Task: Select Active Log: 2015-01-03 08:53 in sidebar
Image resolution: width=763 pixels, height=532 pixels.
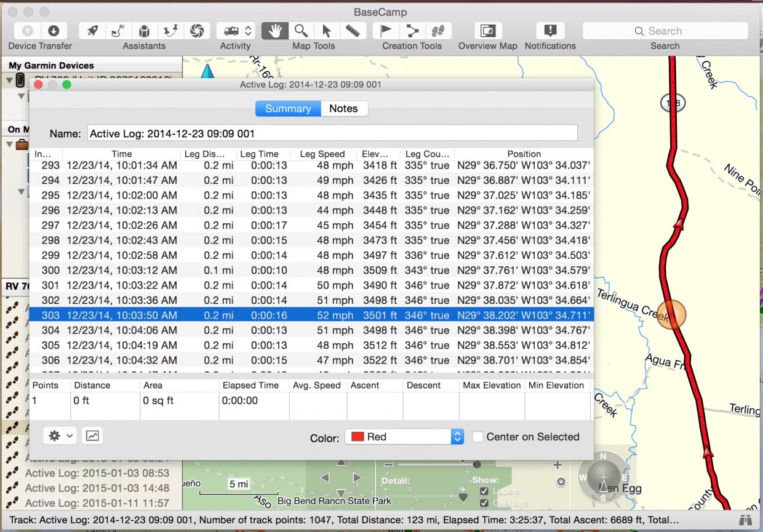Action: click(x=97, y=473)
